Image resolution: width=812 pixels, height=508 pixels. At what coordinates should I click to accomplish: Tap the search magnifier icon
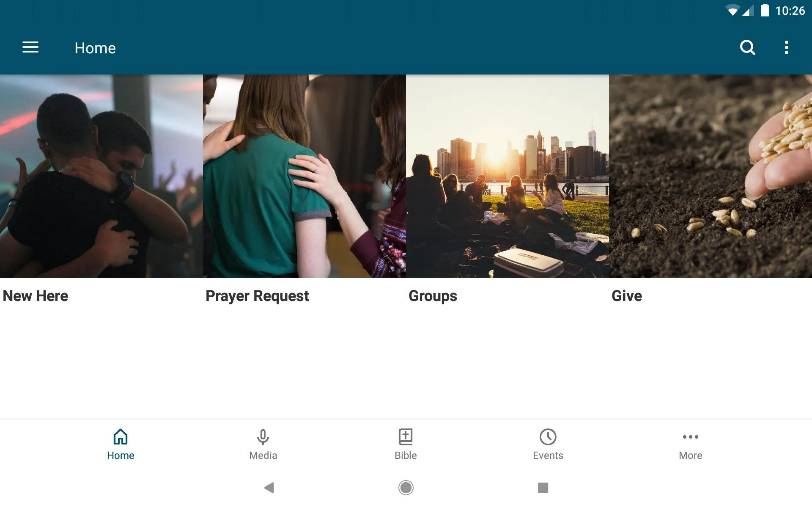click(x=748, y=48)
